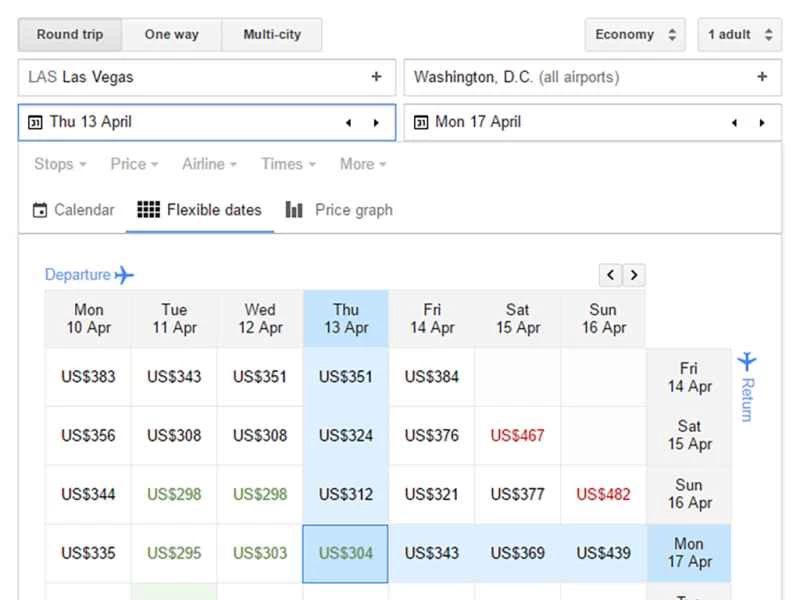Click the plus icon beside Las Vegas
800x600 pixels.
(x=376, y=77)
